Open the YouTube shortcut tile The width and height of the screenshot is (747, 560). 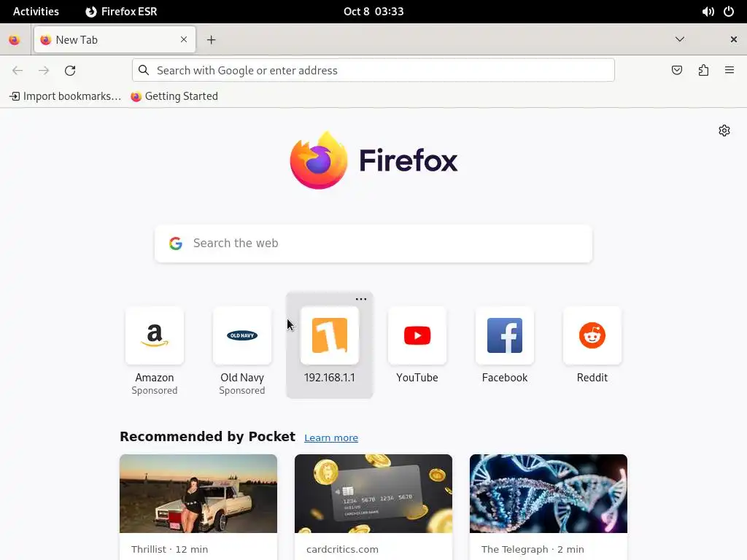tap(417, 345)
